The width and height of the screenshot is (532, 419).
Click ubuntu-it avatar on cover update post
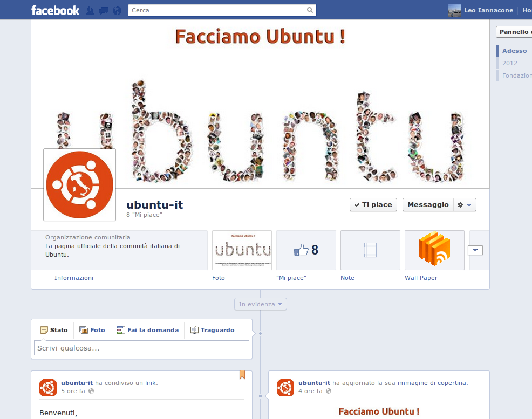coord(285,388)
